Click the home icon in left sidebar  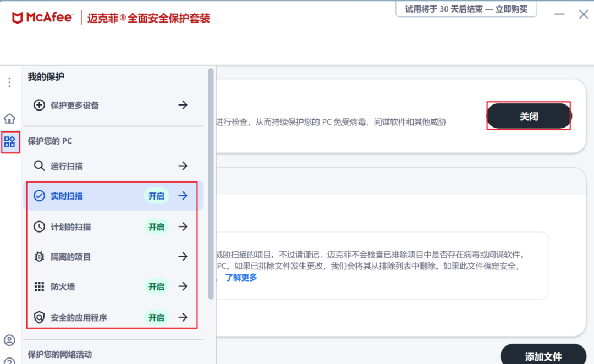click(9, 118)
